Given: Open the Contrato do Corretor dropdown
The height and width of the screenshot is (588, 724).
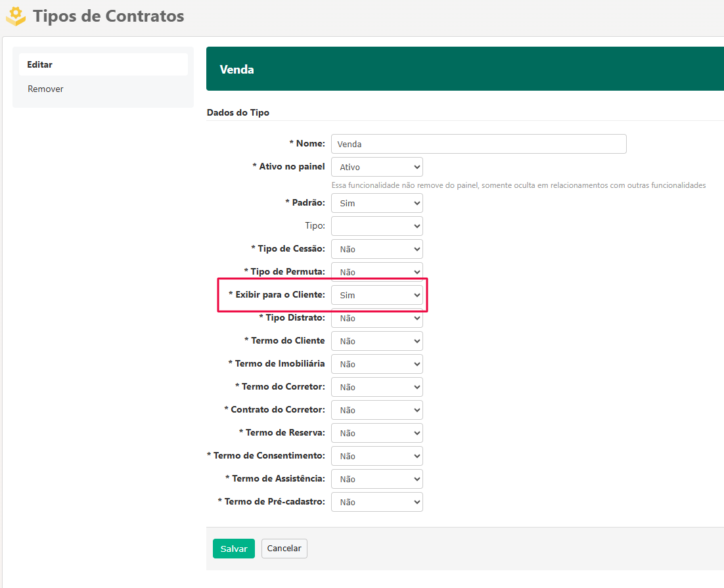Looking at the screenshot, I should (x=376, y=410).
